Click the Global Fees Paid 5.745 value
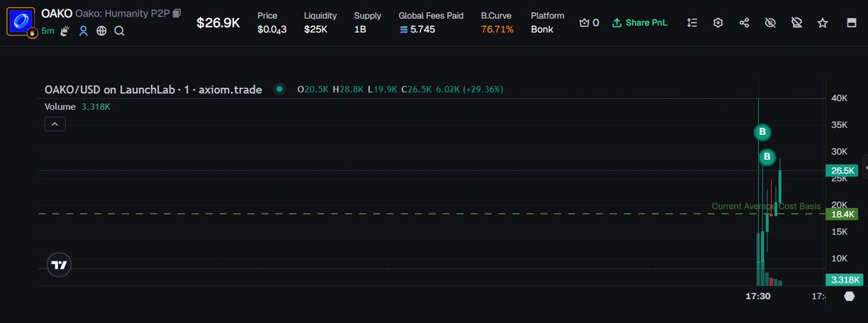The height and width of the screenshot is (323, 868). click(x=417, y=30)
